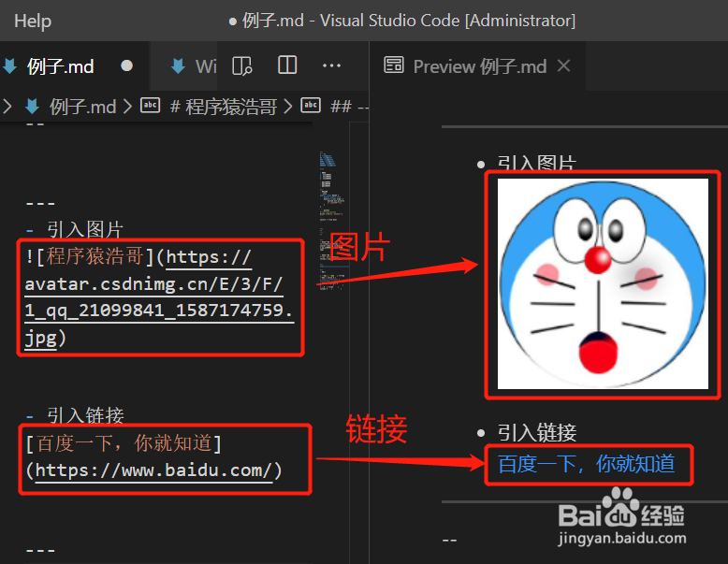Screen dimensions: 728x564
Task: Open the More Actions ellipsis menu
Action: coord(331,65)
